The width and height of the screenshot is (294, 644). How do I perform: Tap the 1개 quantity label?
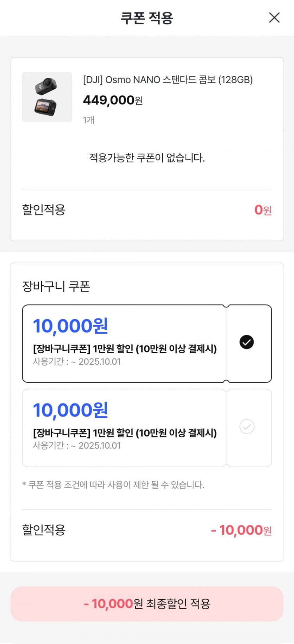pos(88,120)
